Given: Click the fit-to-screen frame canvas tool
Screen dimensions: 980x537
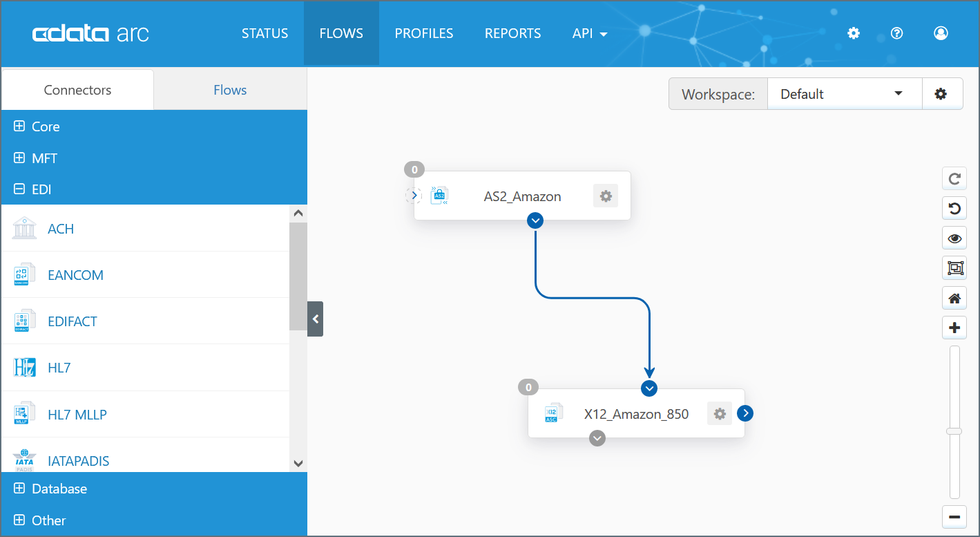Looking at the screenshot, I should click(x=954, y=268).
